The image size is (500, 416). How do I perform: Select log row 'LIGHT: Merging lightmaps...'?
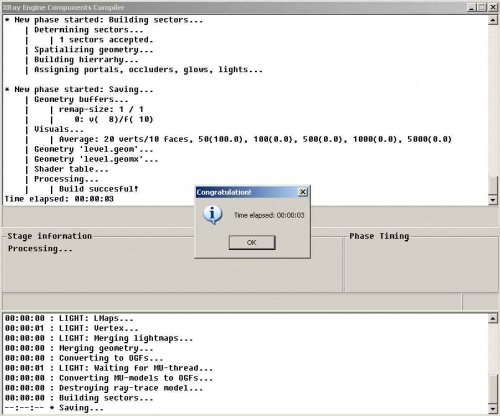pos(99,338)
